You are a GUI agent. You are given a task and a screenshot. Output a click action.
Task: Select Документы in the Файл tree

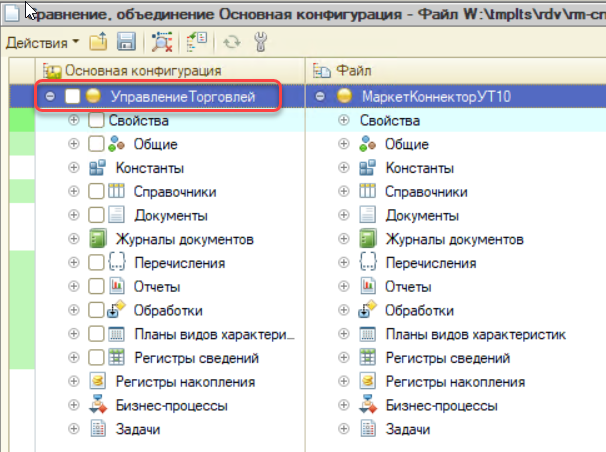[422, 216]
